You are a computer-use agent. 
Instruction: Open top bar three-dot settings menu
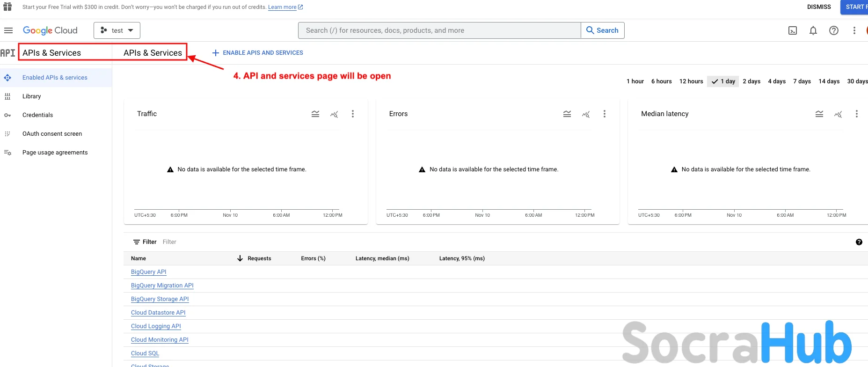854,30
